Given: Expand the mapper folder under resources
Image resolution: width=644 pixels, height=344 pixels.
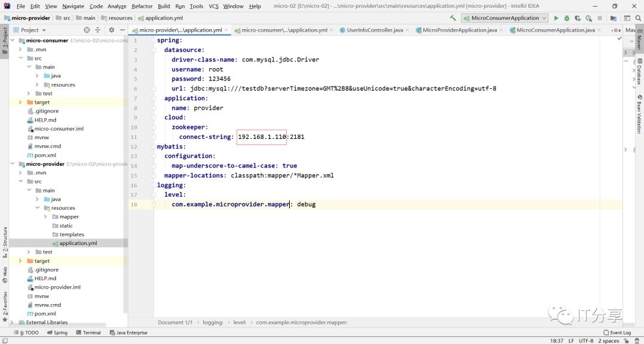Looking at the screenshot, I should 45,217.
